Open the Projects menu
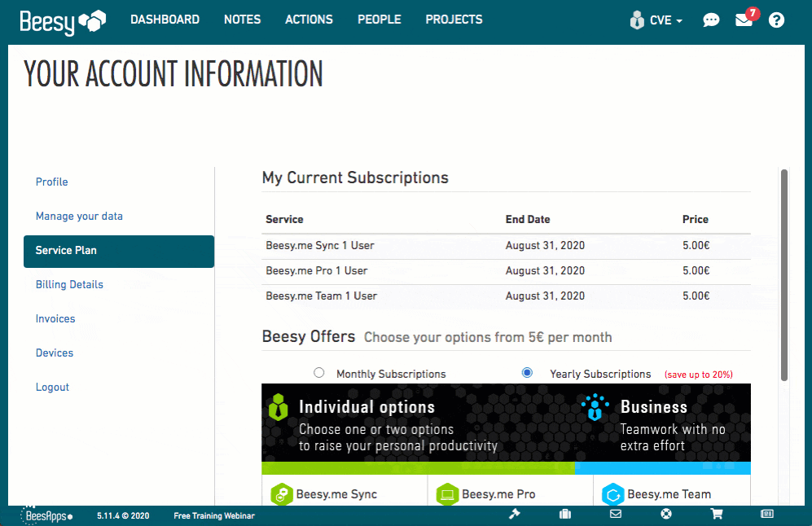 [x=454, y=20]
